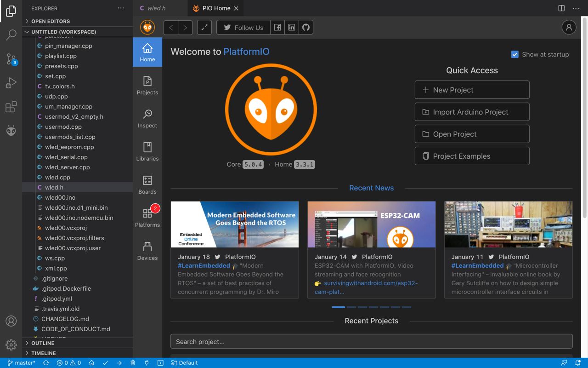Select pin_manager.cpp in the file tree
This screenshot has width=588, height=368.
[68, 46]
